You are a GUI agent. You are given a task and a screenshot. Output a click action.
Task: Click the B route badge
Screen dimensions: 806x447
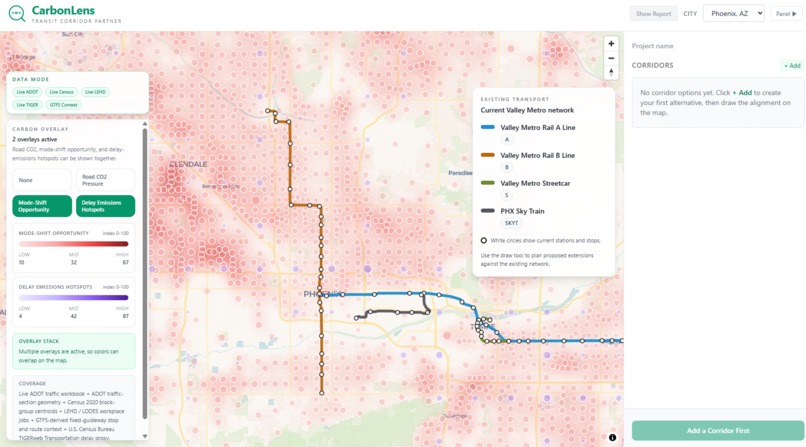(x=507, y=167)
